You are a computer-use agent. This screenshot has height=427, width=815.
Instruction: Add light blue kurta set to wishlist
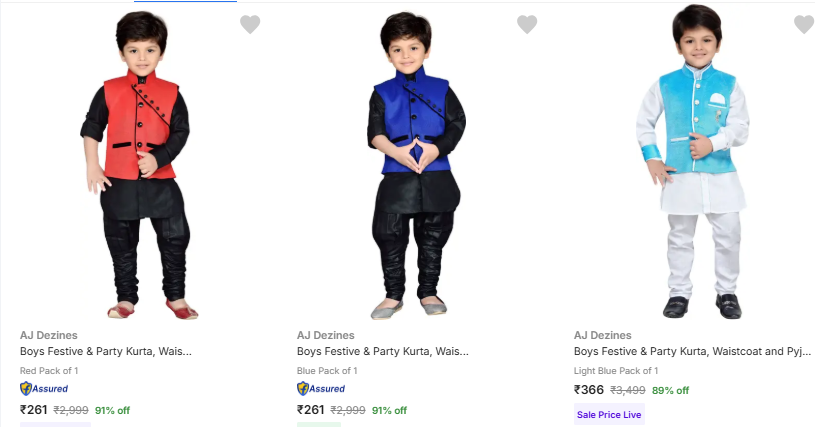(x=803, y=25)
